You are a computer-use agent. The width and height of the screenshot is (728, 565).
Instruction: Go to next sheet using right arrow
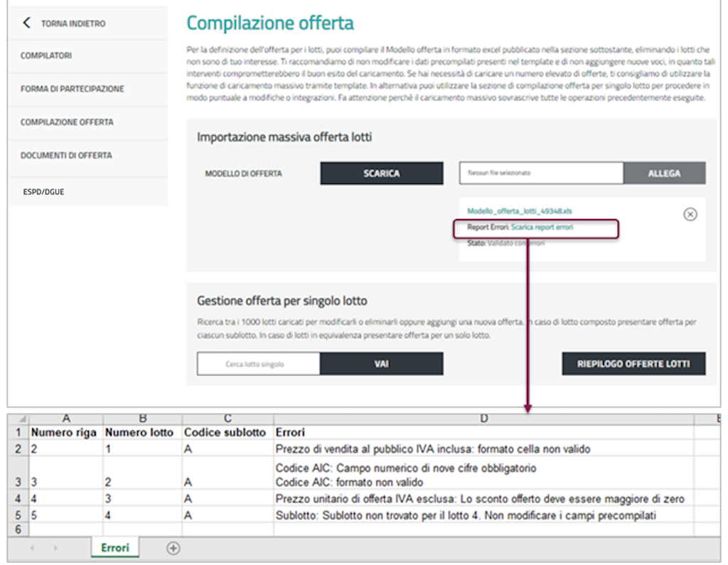point(56,548)
